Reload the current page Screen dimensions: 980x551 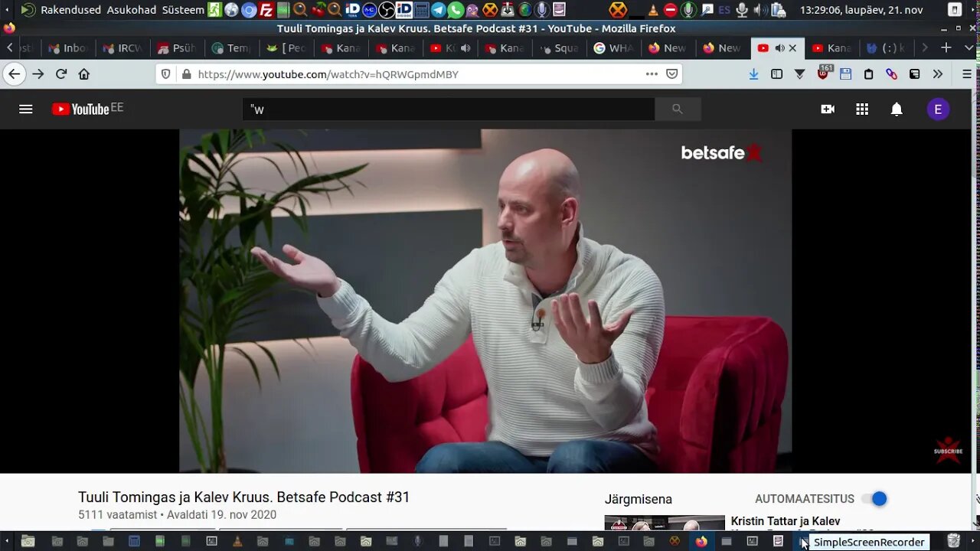[x=61, y=74]
